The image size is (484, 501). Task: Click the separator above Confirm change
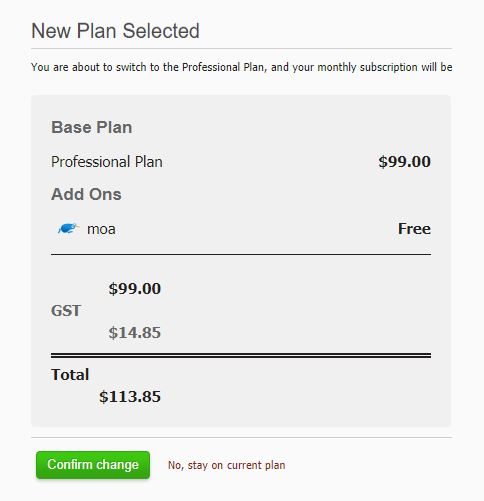[242, 437]
